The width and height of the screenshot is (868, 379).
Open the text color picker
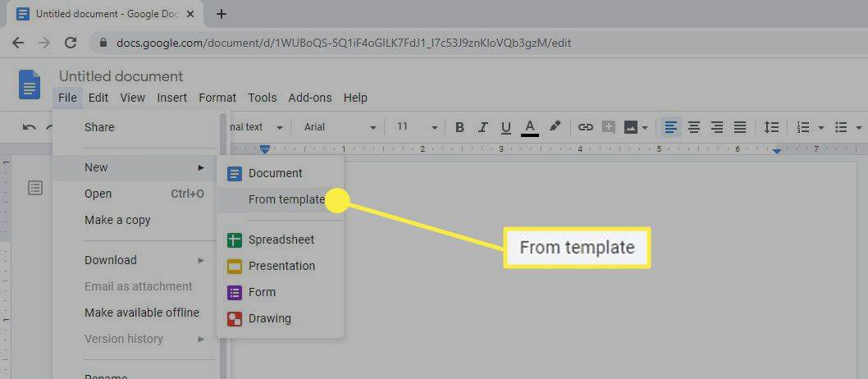click(530, 127)
